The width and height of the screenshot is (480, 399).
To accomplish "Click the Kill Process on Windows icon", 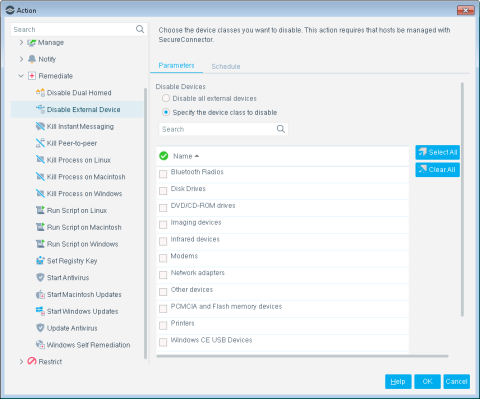I will pyautogui.click(x=40, y=193).
